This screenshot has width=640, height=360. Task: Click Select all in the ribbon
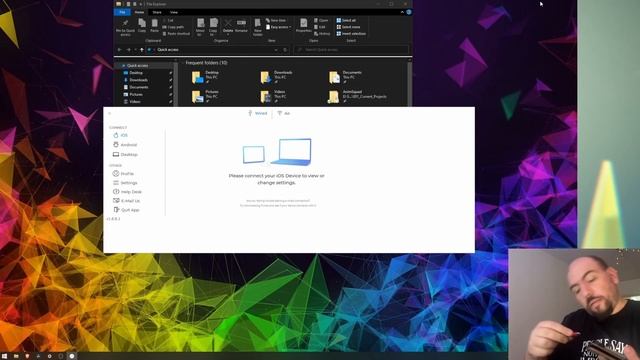point(346,20)
